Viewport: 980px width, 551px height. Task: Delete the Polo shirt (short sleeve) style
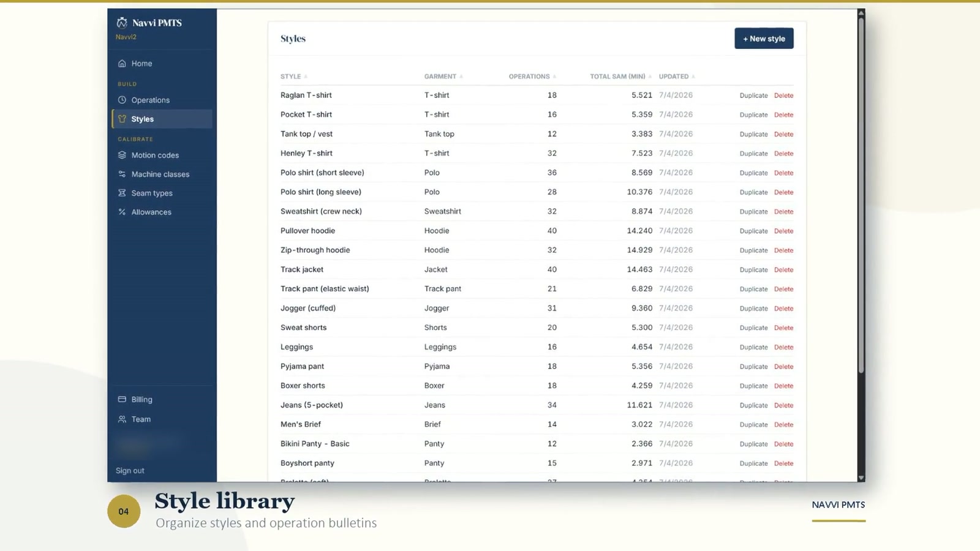point(783,173)
